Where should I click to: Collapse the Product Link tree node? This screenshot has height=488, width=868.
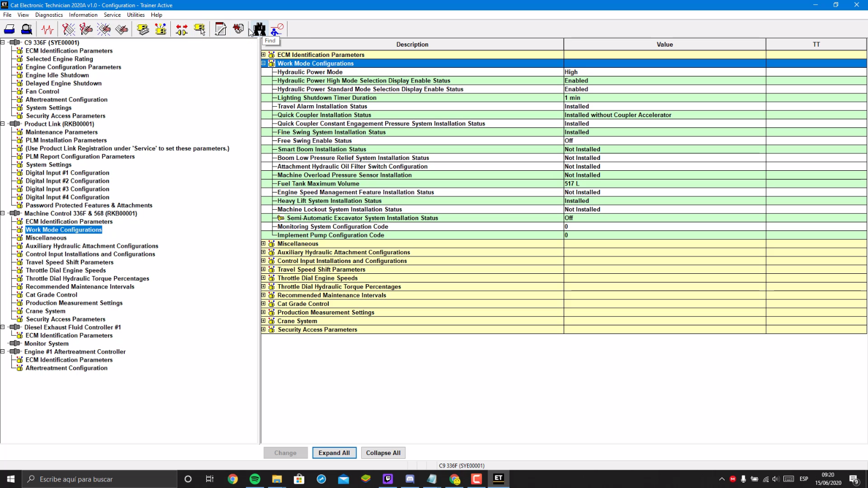3,124
